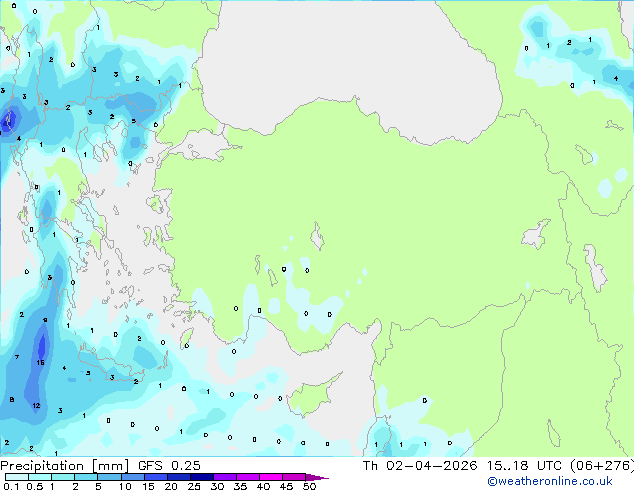634x490 pixels.
Task: Select the 35–40 mm legend color box
Action: click(x=247, y=477)
